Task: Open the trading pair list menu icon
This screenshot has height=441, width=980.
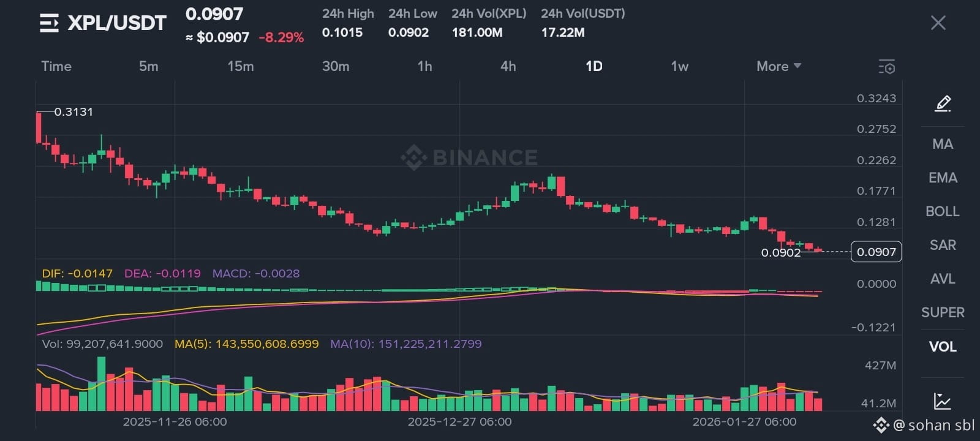Action: [49, 23]
